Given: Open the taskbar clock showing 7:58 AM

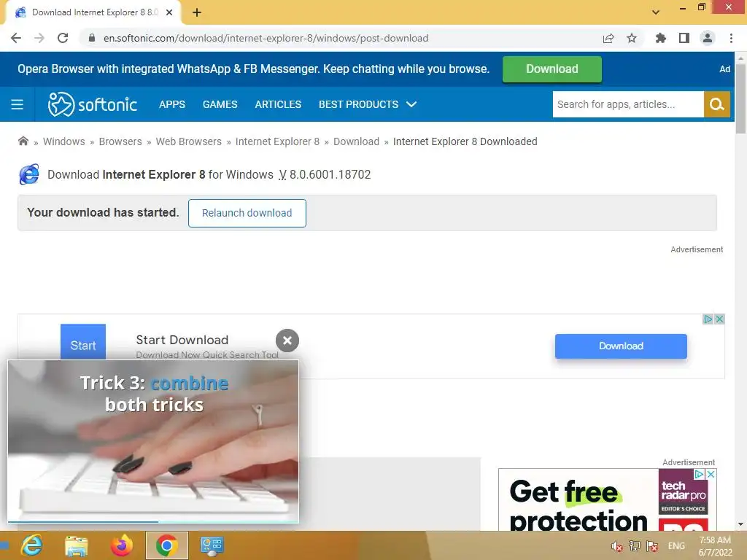Looking at the screenshot, I should 715,546.
